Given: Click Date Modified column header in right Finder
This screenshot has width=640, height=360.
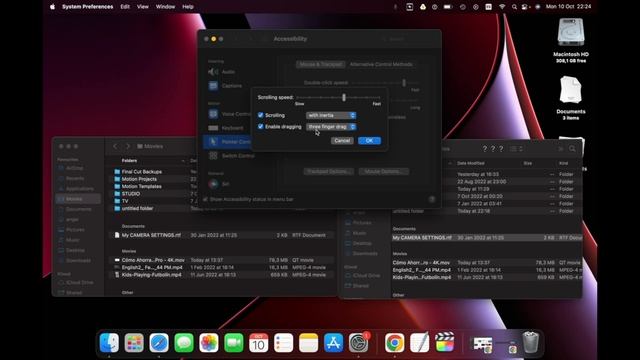Looking at the screenshot, I should (471, 163).
